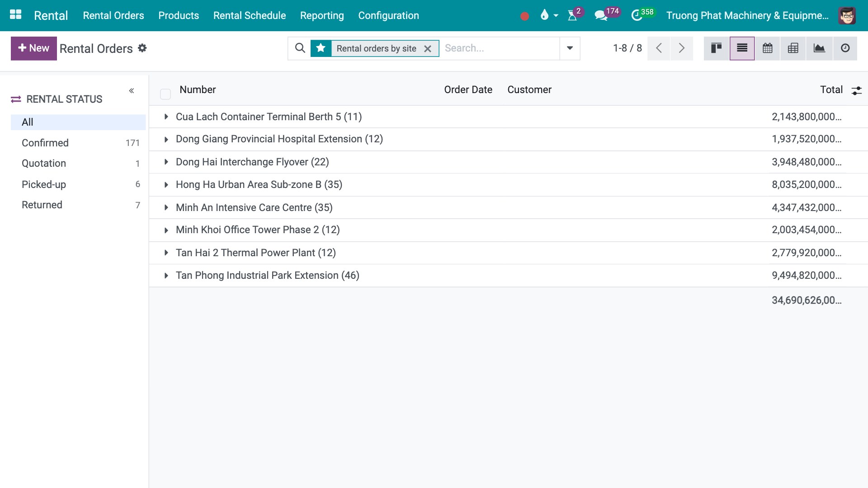Image resolution: width=868 pixels, height=488 pixels.
Task: Open the droplet debug menu icon
Action: [549, 15]
